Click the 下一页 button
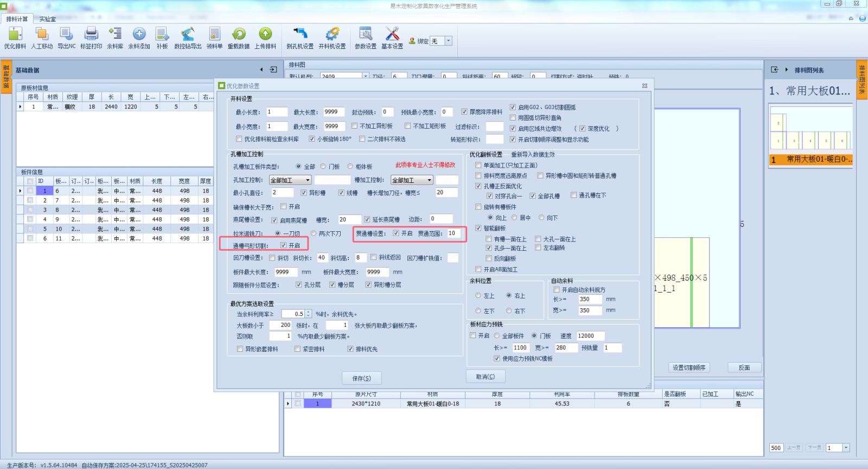Screen dimensions: 868x469 [814, 448]
